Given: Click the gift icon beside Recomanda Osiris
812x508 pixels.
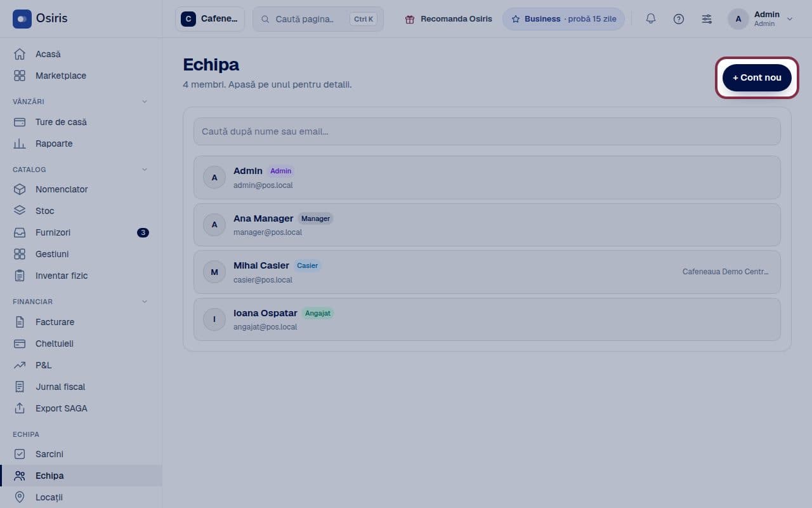Looking at the screenshot, I should pyautogui.click(x=410, y=19).
